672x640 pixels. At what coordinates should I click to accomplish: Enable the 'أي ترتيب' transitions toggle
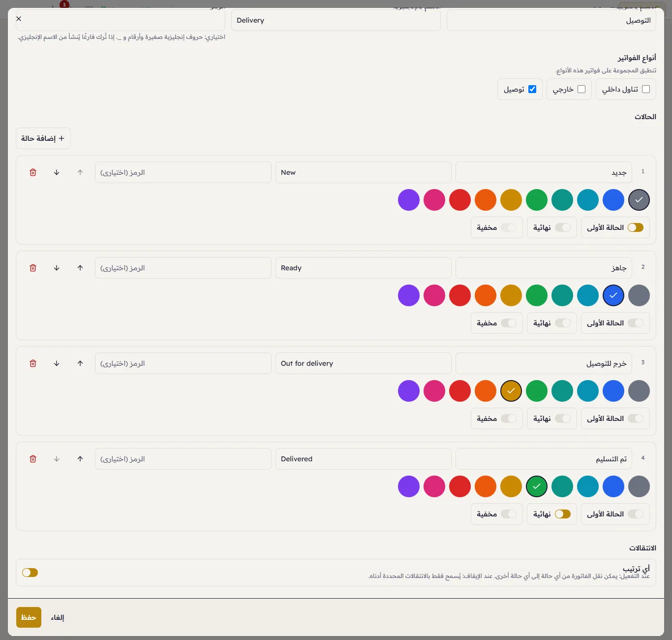[30, 573]
